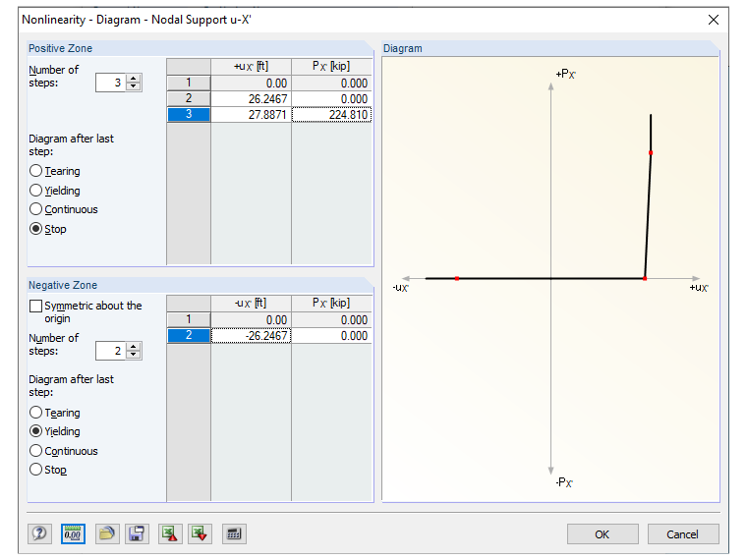Open saved diagram folder icon
The width and height of the screenshot is (747, 560).
[107, 533]
